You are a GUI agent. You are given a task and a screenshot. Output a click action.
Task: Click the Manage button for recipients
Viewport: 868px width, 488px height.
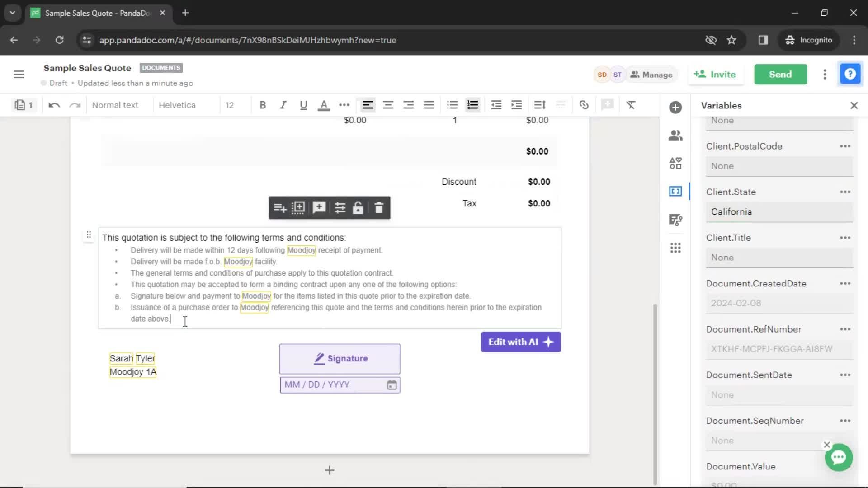(x=651, y=75)
